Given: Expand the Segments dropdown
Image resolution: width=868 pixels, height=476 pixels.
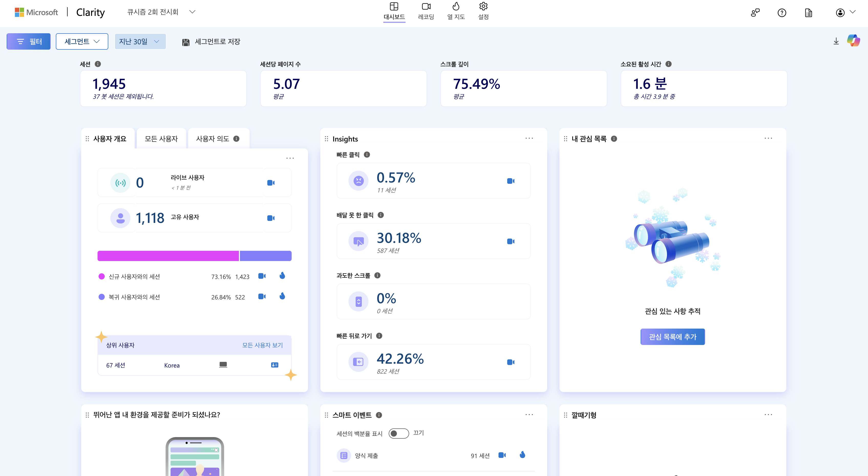Looking at the screenshot, I should (82, 41).
